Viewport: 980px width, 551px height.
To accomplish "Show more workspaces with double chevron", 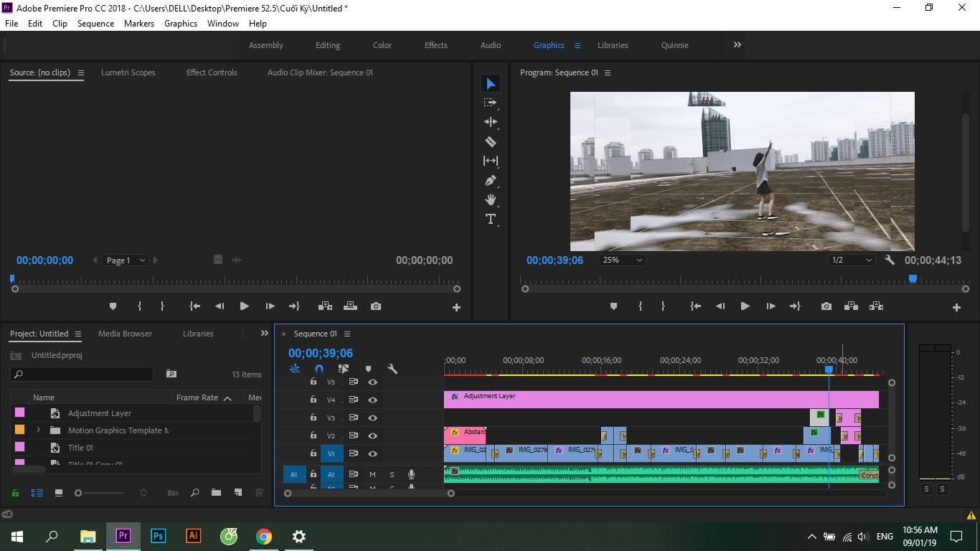I will (738, 44).
